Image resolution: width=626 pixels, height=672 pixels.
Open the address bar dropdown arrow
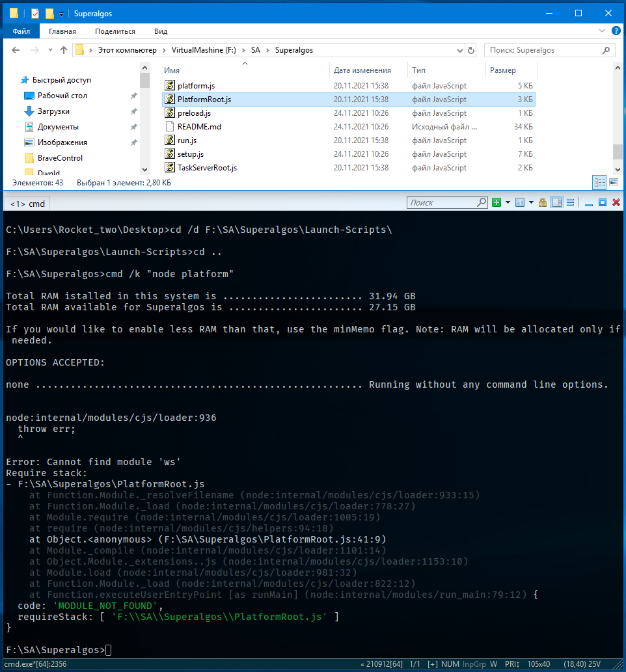(459, 50)
